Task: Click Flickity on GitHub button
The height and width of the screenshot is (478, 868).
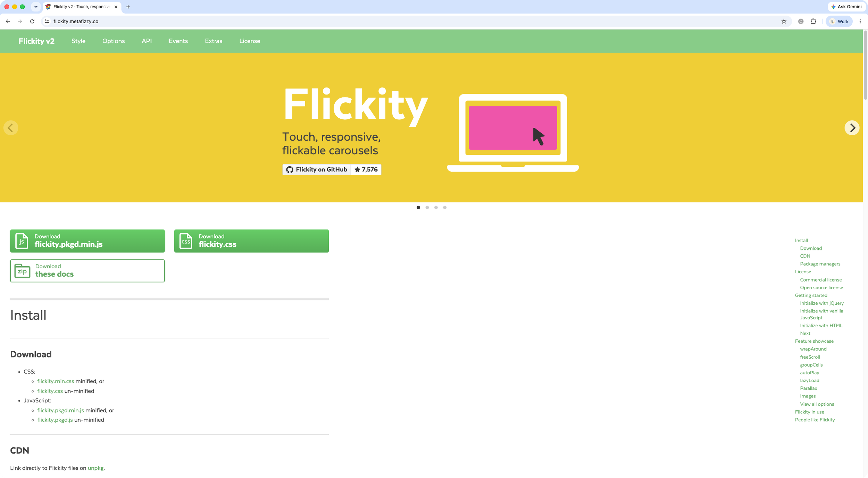Action: point(317,169)
